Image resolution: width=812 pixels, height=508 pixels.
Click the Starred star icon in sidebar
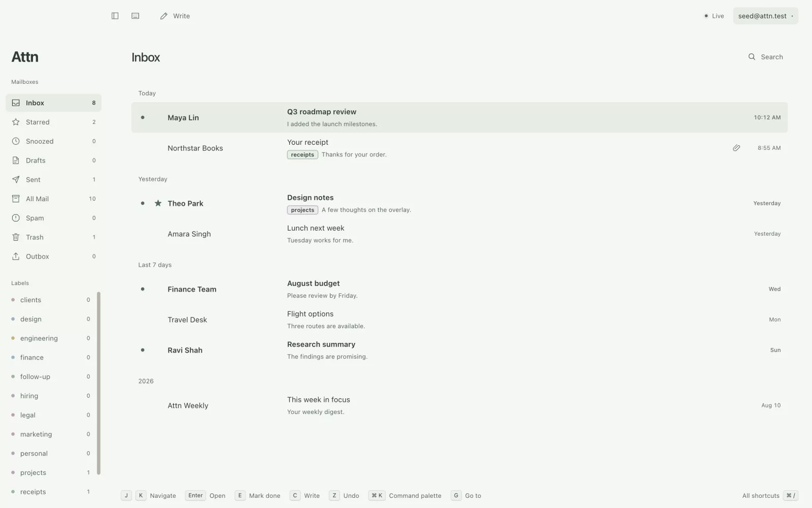click(16, 122)
